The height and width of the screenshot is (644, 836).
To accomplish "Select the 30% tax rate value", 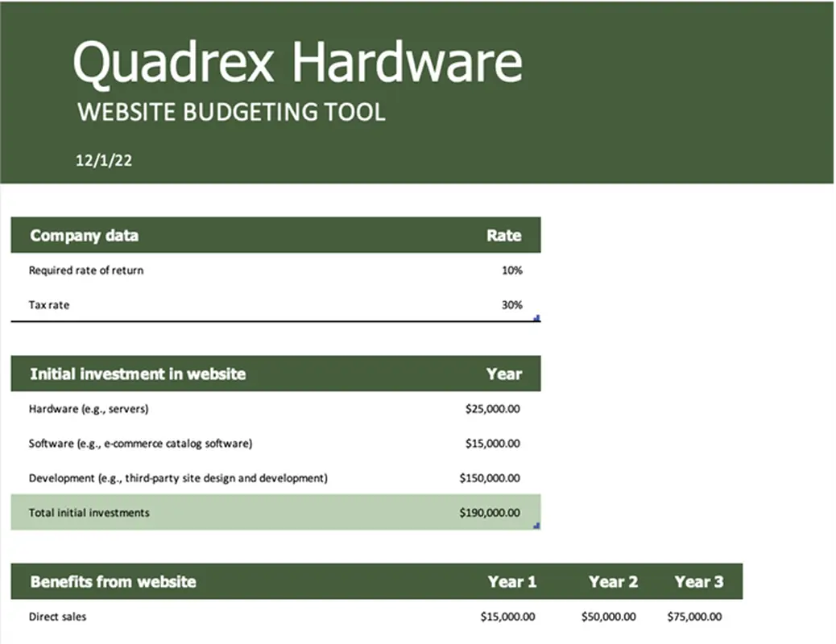I will [x=511, y=304].
